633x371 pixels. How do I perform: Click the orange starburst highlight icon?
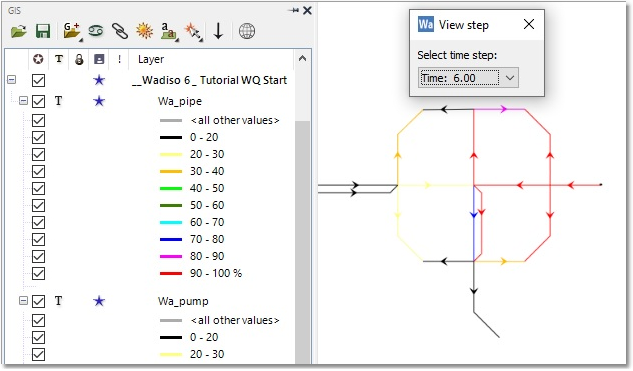(x=145, y=31)
